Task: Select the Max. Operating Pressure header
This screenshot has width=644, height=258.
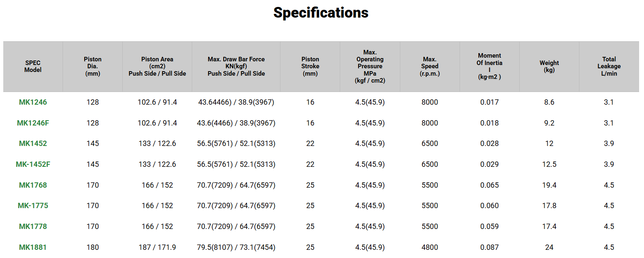Action: (370, 66)
